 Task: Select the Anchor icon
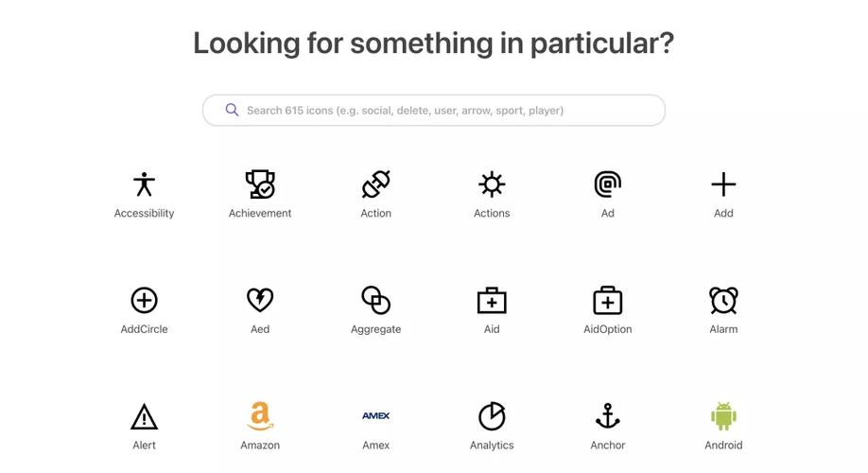pyautogui.click(x=608, y=416)
